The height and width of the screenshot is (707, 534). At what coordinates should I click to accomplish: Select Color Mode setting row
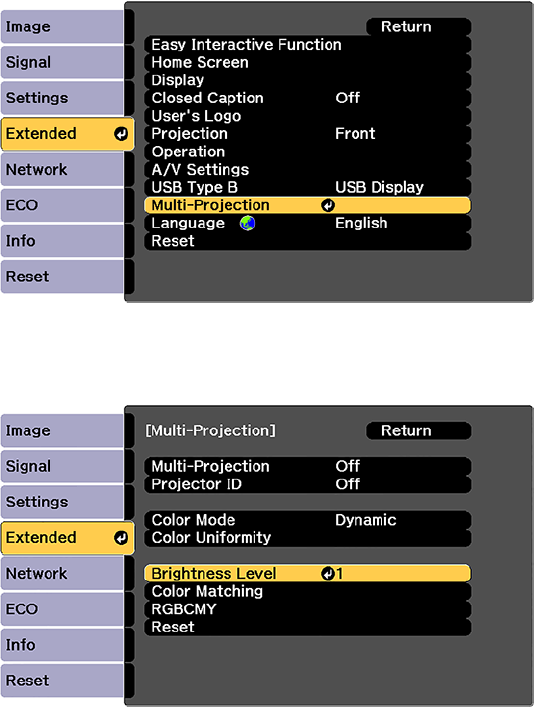click(x=308, y=520)
